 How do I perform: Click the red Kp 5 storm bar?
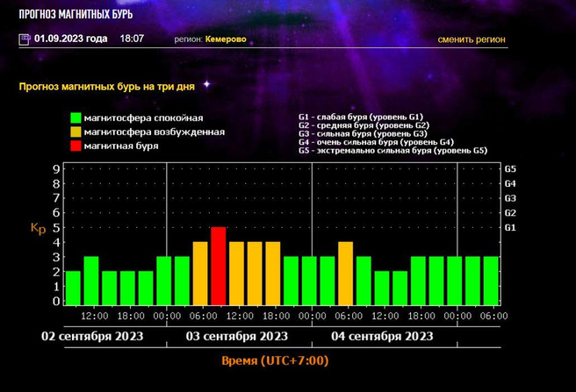219,266
